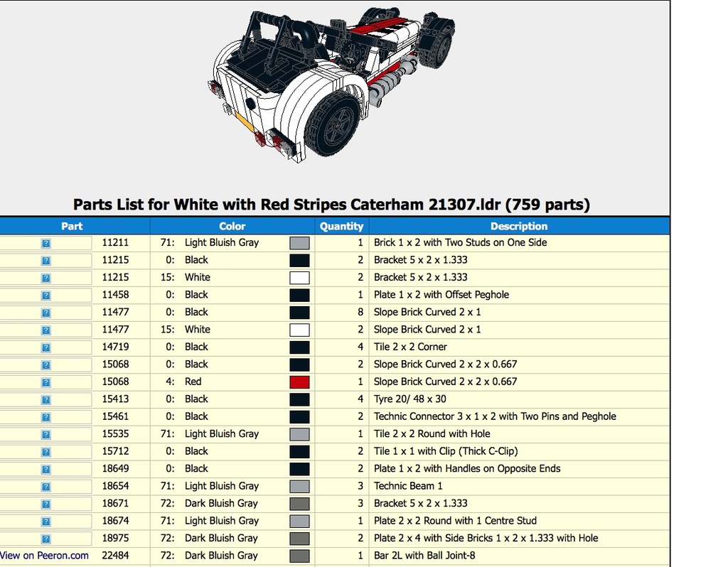Select '4: Red' color label

(184, 382)
